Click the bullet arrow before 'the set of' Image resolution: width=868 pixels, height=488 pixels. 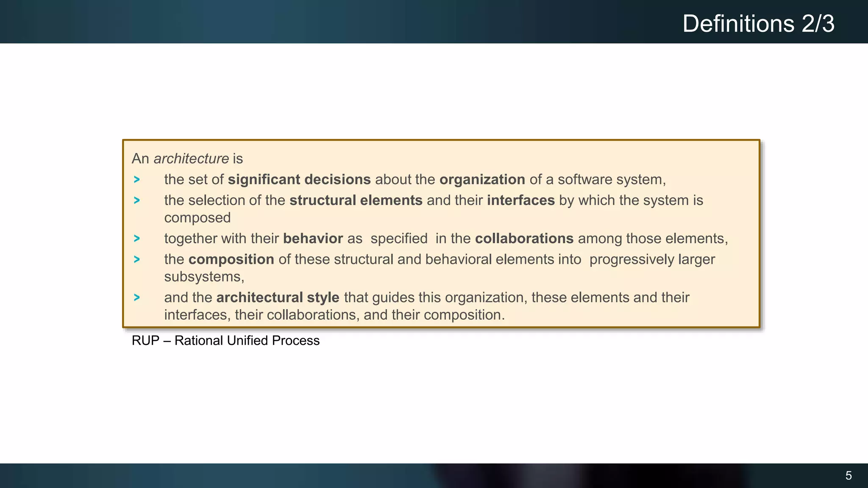click(136, 180)
